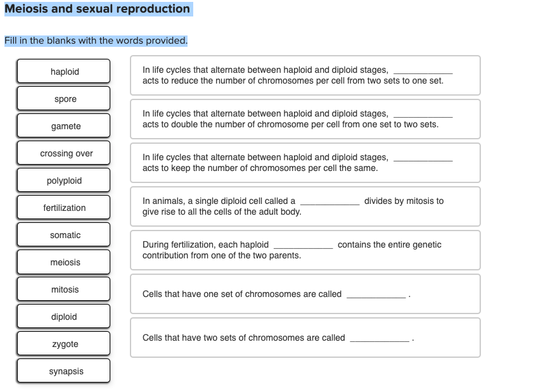
Task: Select the "mitosis" word tile
Action: [63, 289]
